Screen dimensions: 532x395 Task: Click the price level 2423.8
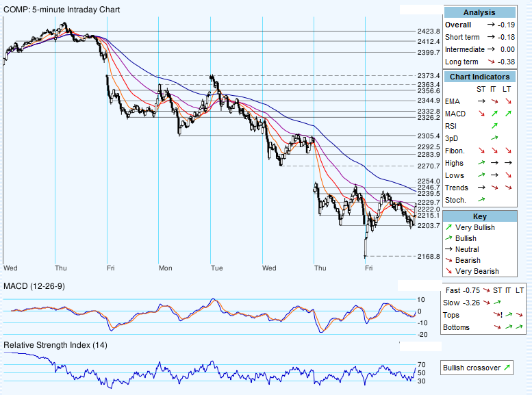pyautogui.click(x=429, y=31)
